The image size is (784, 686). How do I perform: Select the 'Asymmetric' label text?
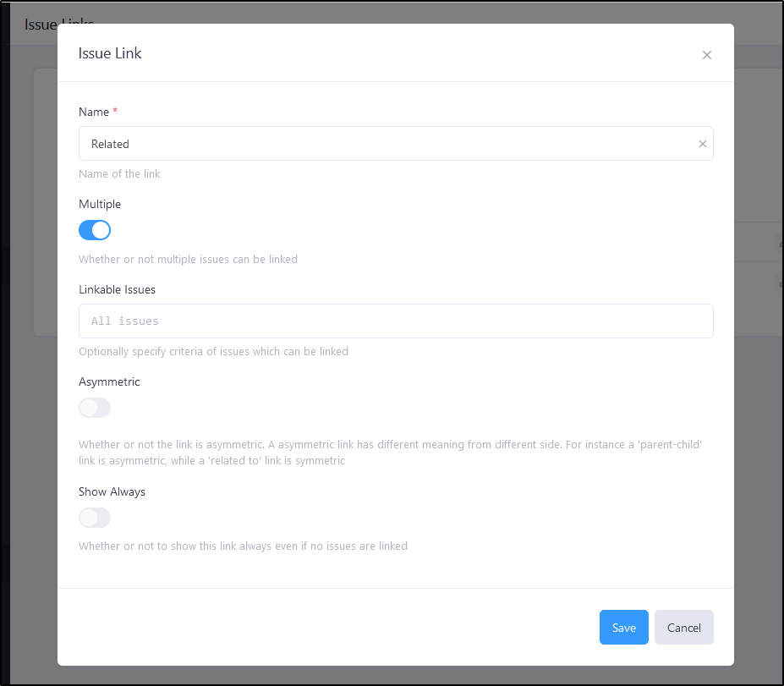click(x=109, y=381)
